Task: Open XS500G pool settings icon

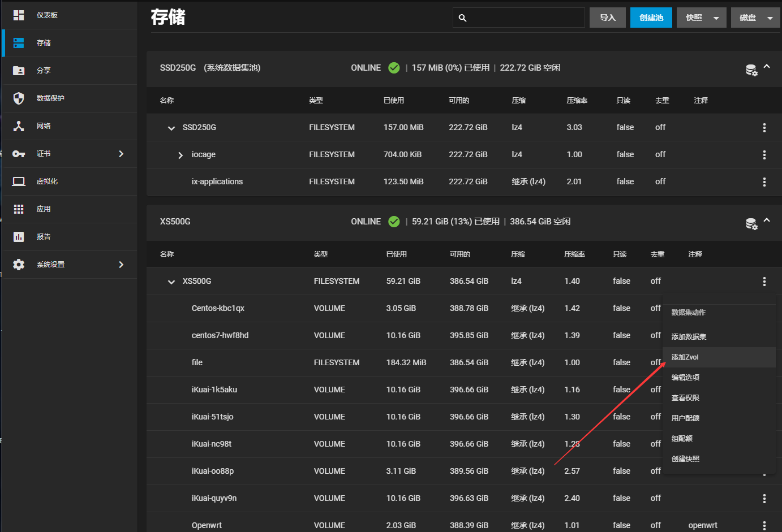Action: [x=751, y=224]
